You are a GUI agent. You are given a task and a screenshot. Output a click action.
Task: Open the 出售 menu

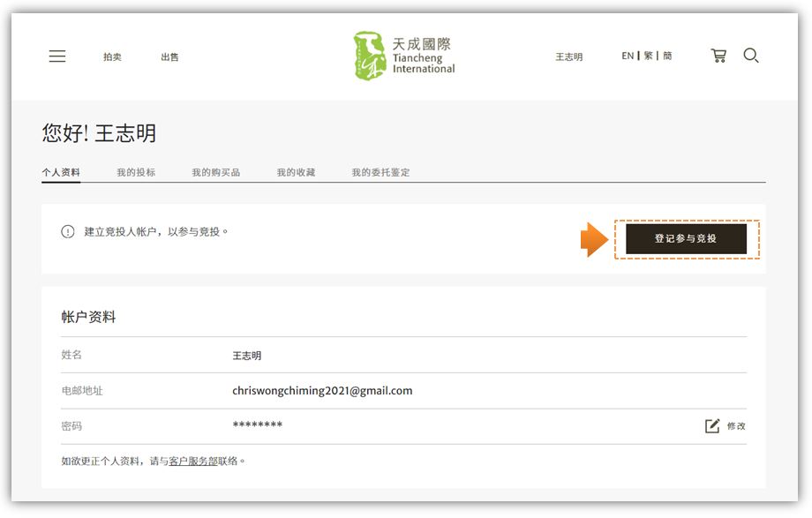(169, 57)
